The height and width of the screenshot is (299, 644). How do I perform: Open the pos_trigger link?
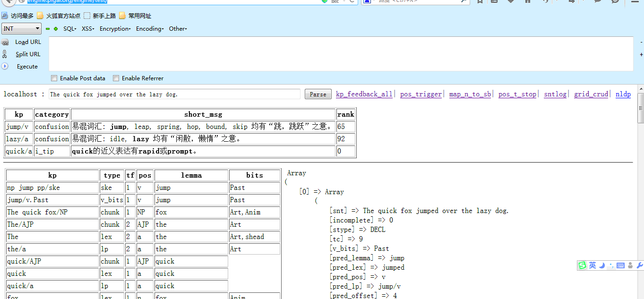pyautogui.click(x=421, y=94)
